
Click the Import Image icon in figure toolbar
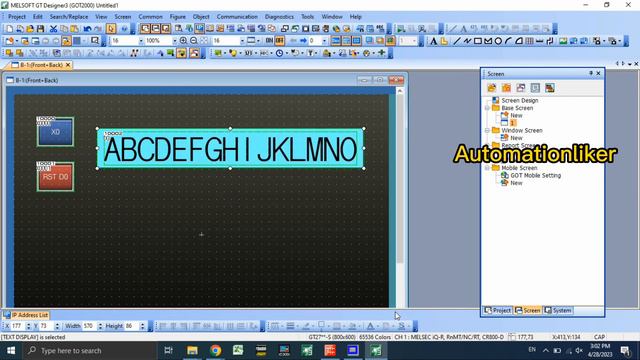point(563,41)
